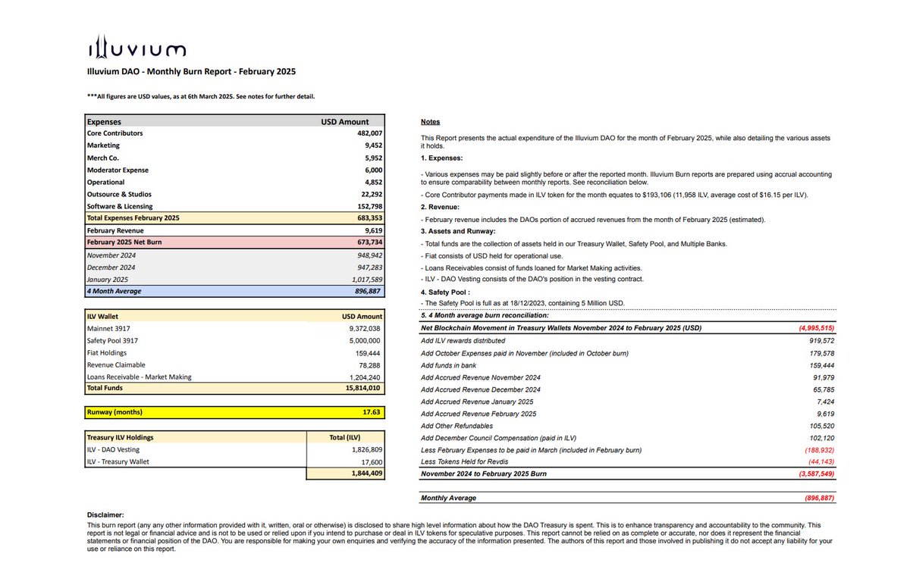Select the October expenses value 179,578
This screenshot has width=910, height=588.
click(821, 352)
